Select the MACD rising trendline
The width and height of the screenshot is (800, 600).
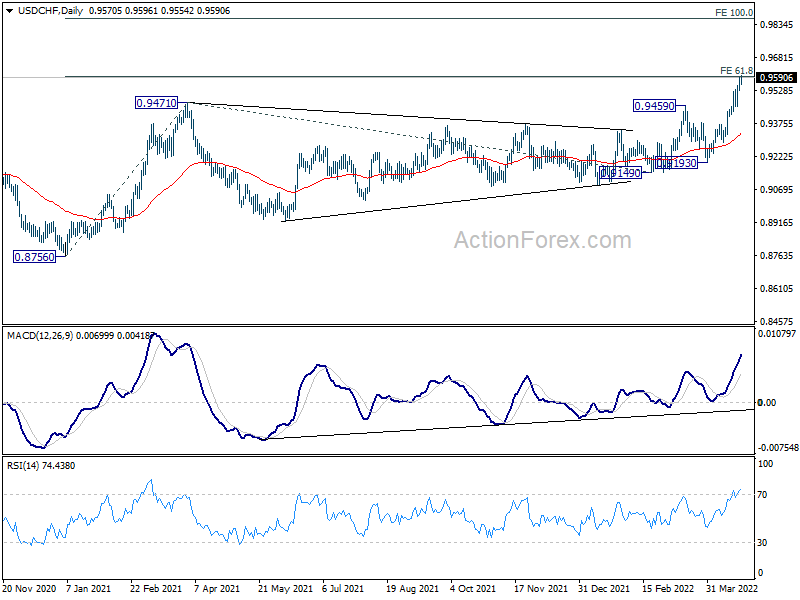click(508, 424)
